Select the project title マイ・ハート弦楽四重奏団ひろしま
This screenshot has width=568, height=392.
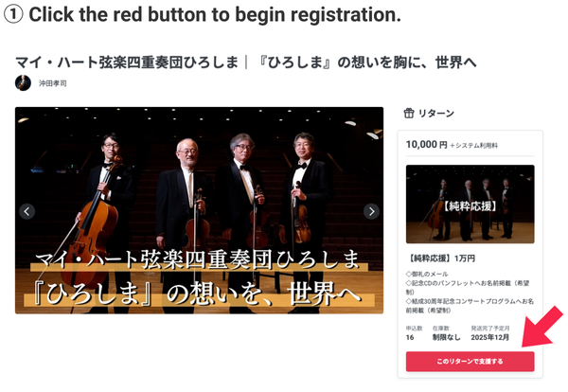coord(127,62)
